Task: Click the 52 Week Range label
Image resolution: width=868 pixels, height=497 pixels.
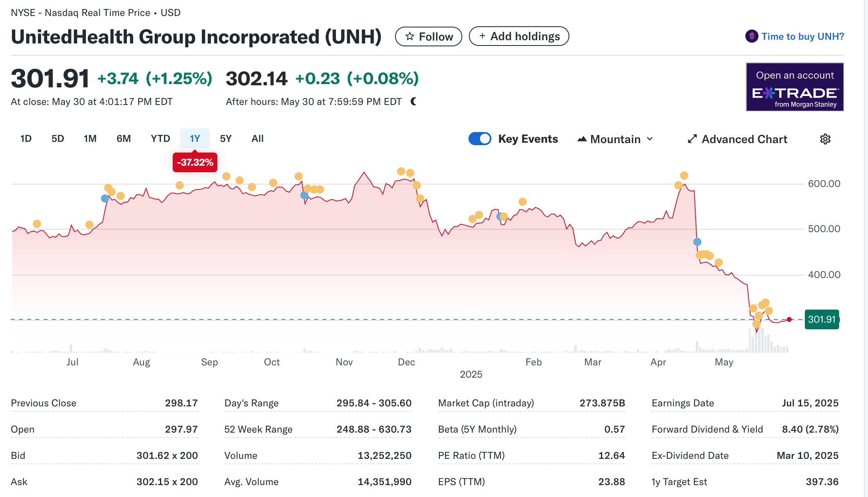Action: click(258, 429)
